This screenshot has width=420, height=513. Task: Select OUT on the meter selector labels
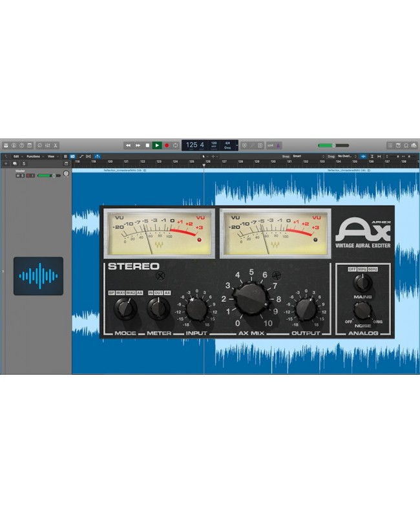tap(158, 293)
